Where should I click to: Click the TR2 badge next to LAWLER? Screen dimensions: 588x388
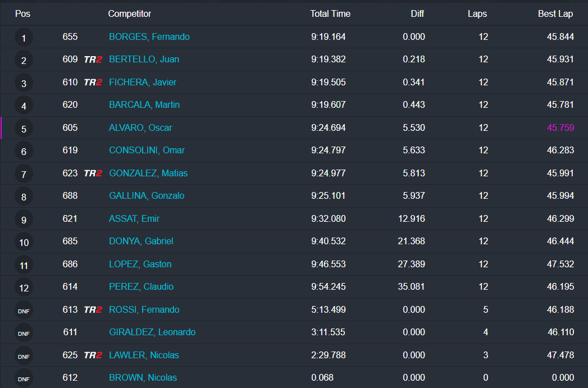(x=93, y=355)
